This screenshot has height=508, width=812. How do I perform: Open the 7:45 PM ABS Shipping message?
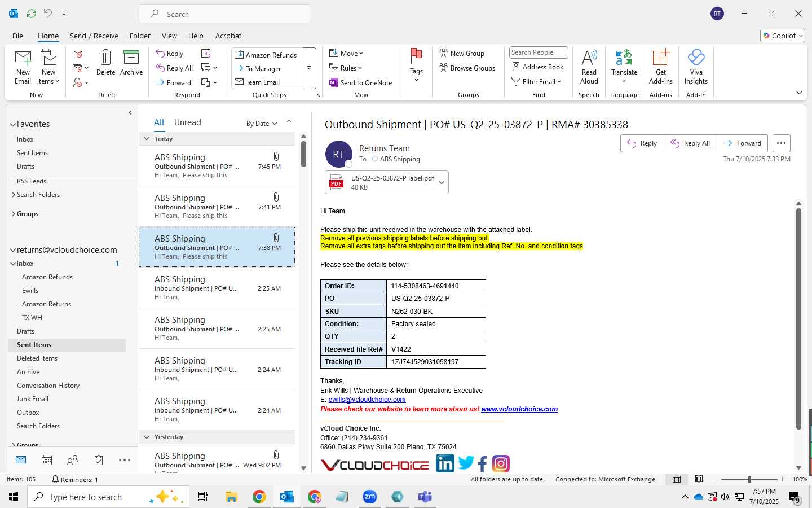[x=217, y=166]
